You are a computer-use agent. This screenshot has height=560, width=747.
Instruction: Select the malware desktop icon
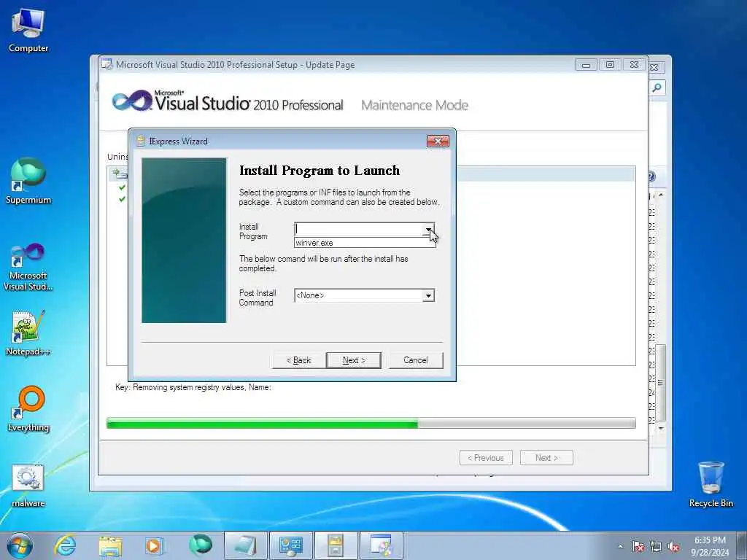click(28, 486)
